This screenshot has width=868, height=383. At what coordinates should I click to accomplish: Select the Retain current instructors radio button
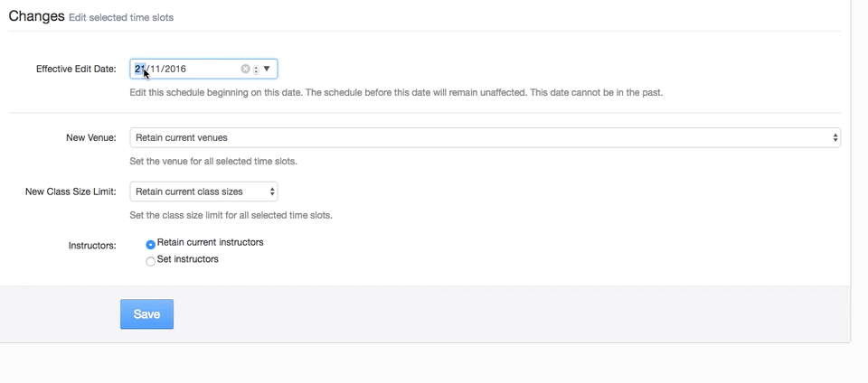(150, 244)
